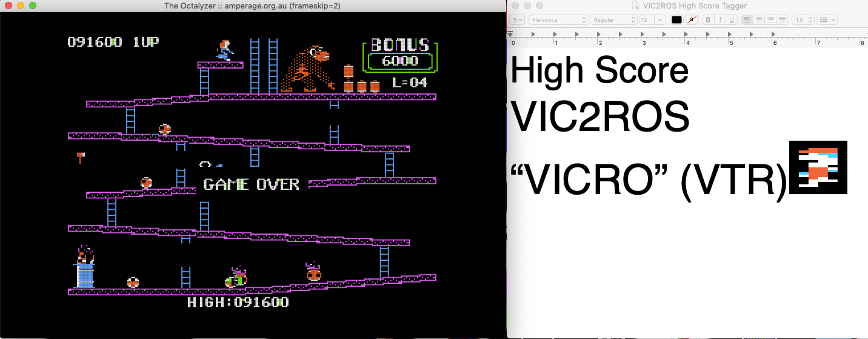Open the Helvetica font family dropdown
The image size is (868, 339).
[557, 20]
